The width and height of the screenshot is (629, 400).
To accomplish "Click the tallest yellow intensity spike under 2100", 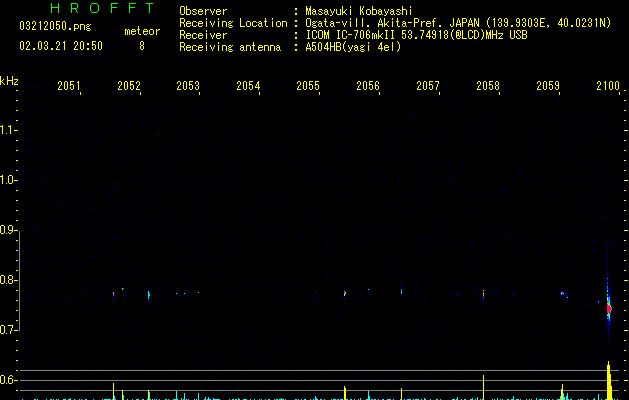I will point(609,380).
